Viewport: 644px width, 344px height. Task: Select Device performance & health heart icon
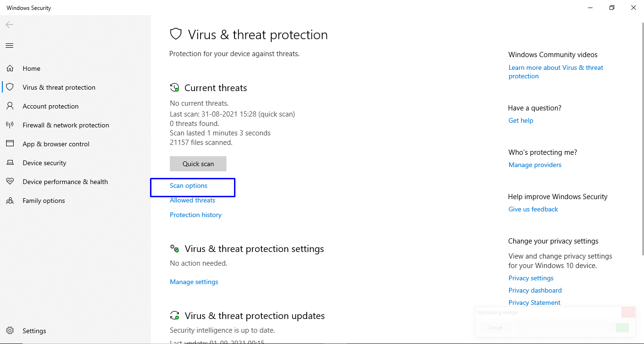(10, 182)
